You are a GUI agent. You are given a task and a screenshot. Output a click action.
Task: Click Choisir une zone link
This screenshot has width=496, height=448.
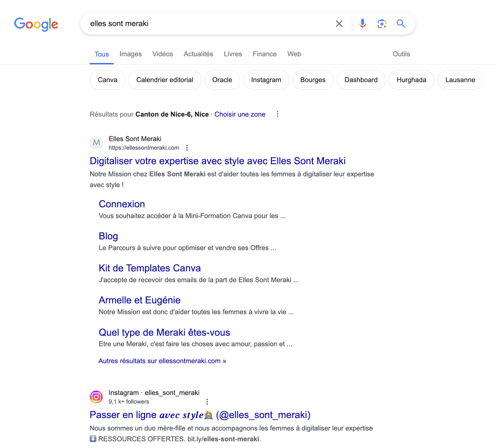[x=240, y=114]
